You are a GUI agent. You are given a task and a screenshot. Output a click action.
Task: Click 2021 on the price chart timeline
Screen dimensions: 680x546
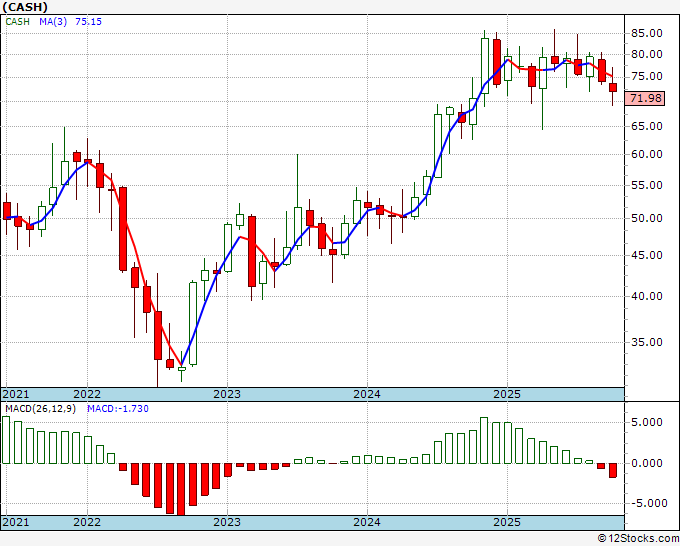point(16,394)
